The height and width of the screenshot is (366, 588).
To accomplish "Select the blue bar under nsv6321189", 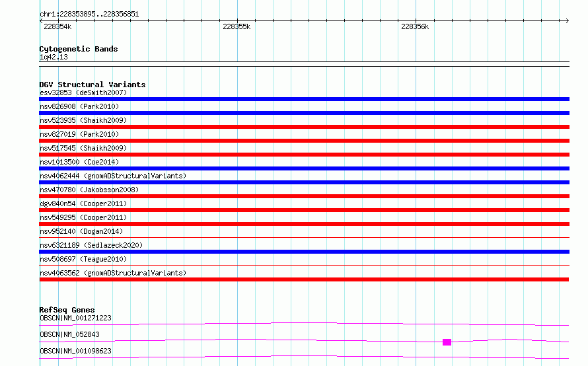I will click(x=304, y=252).
